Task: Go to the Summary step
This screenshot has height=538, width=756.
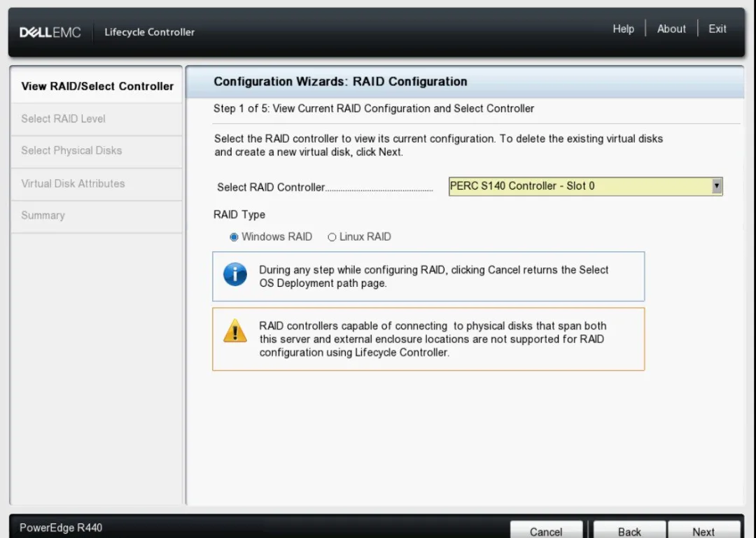Action: coord(97,215)
